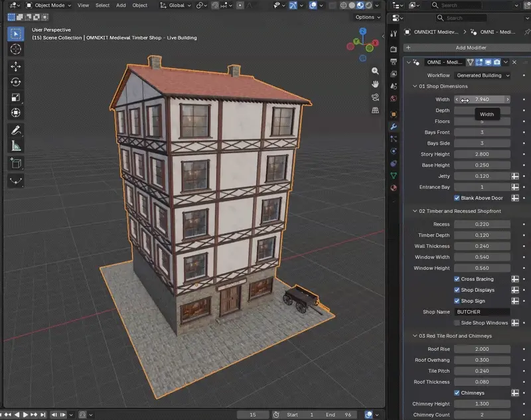Screen dimensions: 531x420
Task: Open the Physics properties tab
Action: pos(394,151)
